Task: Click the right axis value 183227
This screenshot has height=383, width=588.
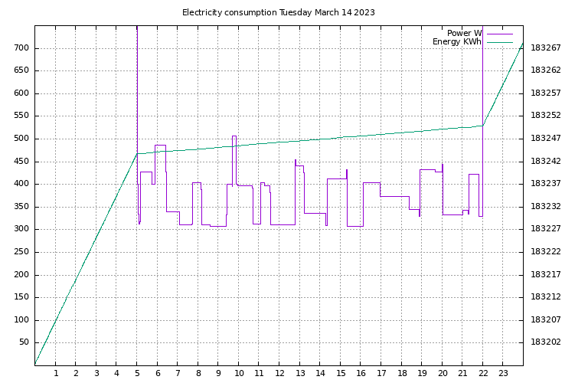Action: [546, 228]
